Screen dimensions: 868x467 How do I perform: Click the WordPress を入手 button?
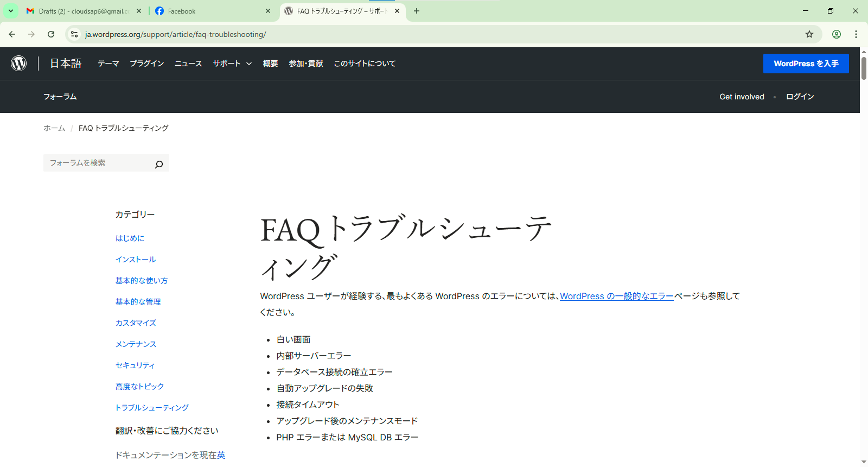[806, 64]
